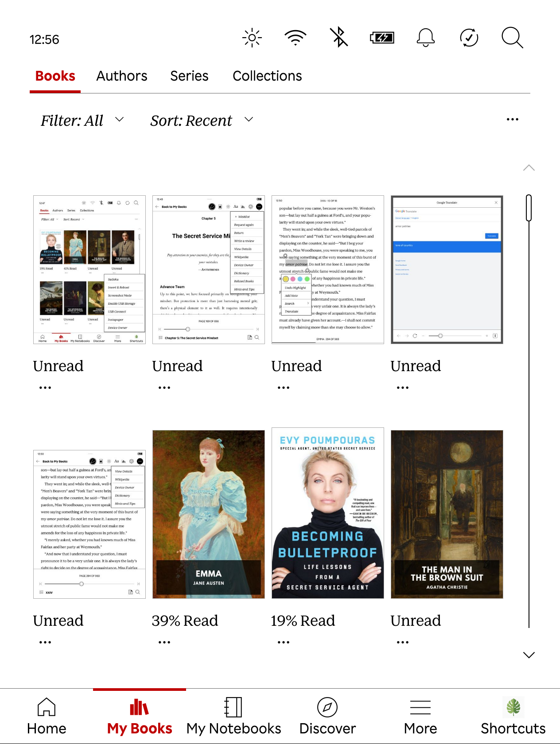The image size is (560, 744).
Task: Click Unread label under Brown Suit cover
Action: [416, 621]
